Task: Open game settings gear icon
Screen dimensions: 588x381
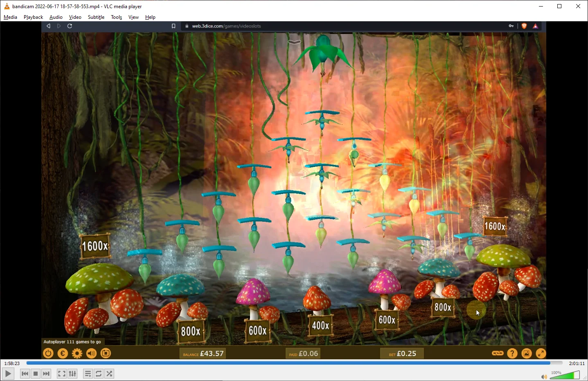Action: 77,353
